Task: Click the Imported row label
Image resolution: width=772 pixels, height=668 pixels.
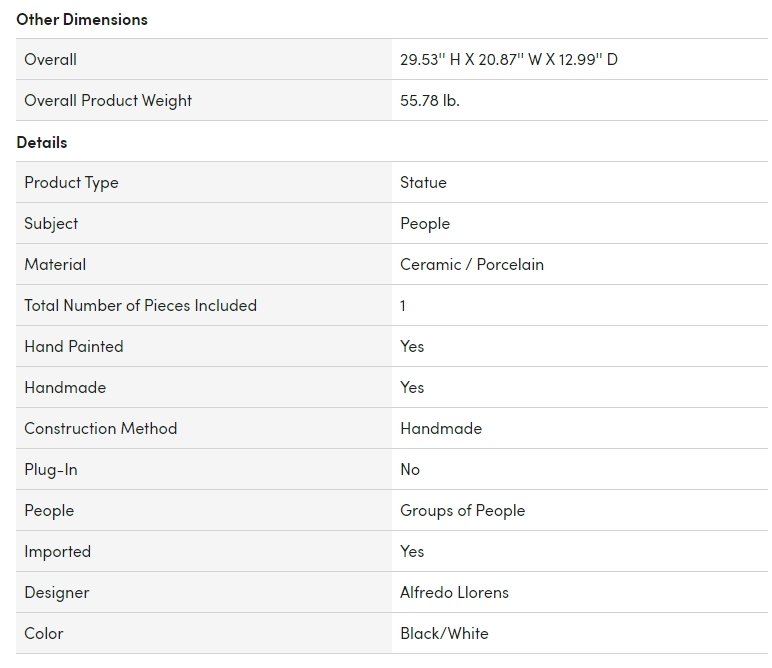Action: [57, 551]
